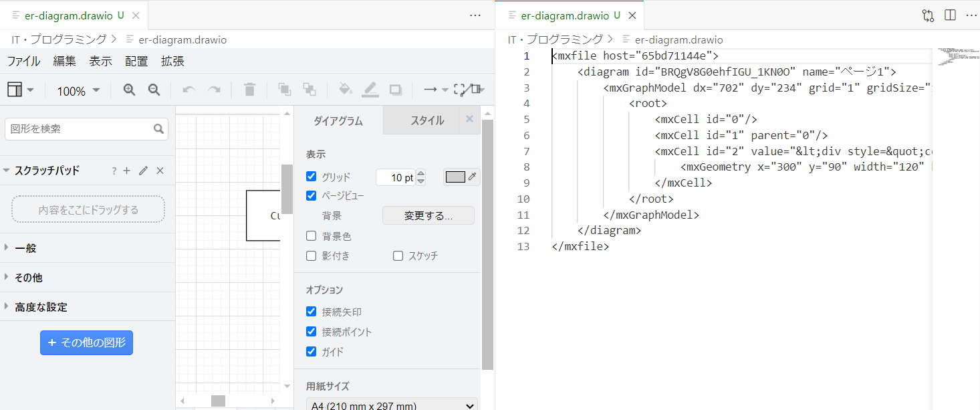
Task: Open the 100% zoom level dropdown
Action: tap(78, 90)
